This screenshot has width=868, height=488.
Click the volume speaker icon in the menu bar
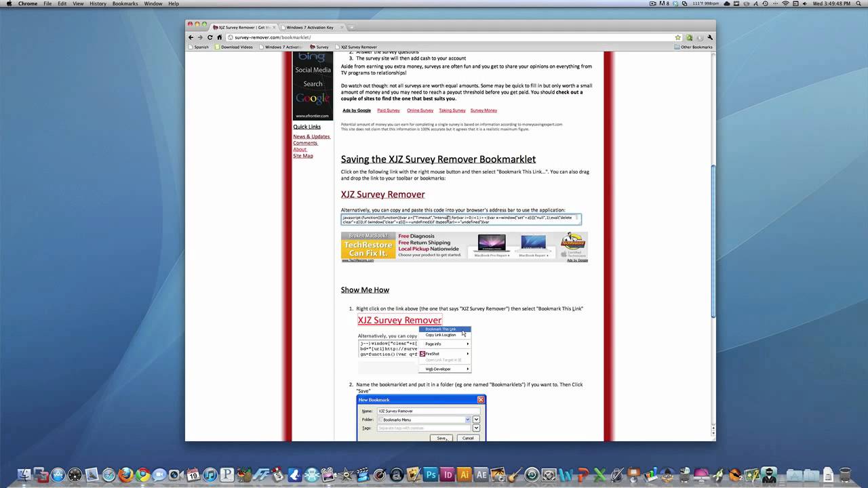(805, 3)
